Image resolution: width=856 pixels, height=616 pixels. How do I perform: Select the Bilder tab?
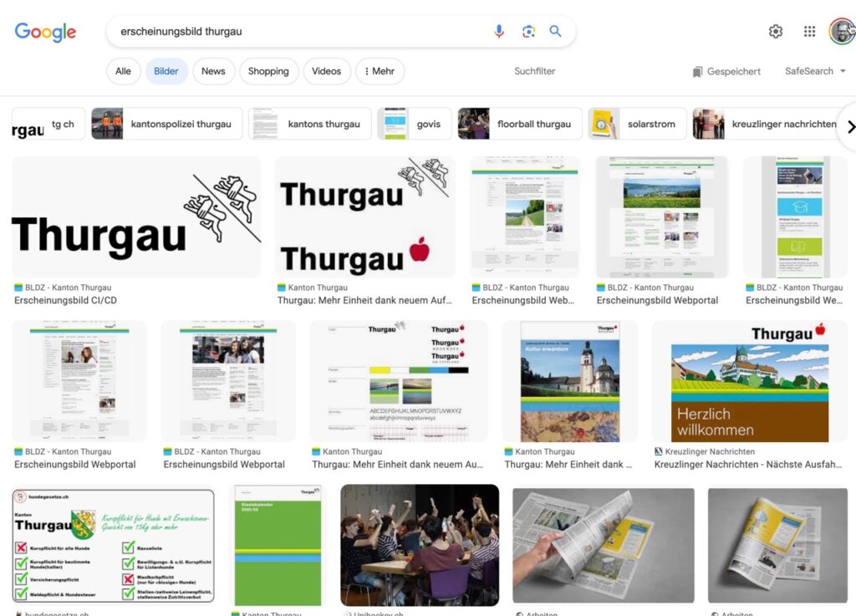click(166, 71)
